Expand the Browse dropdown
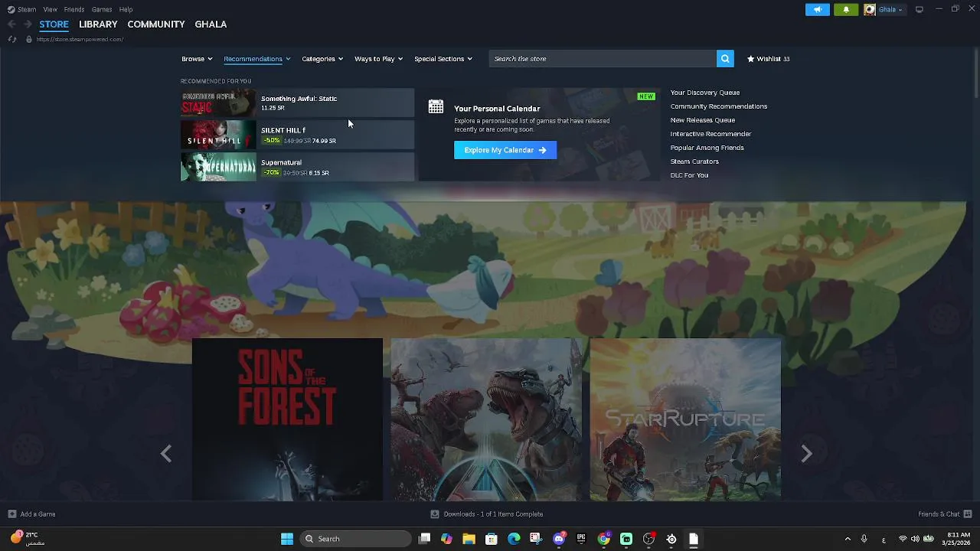The width and height of the screenshot is (980, 551). pos(197,59)
